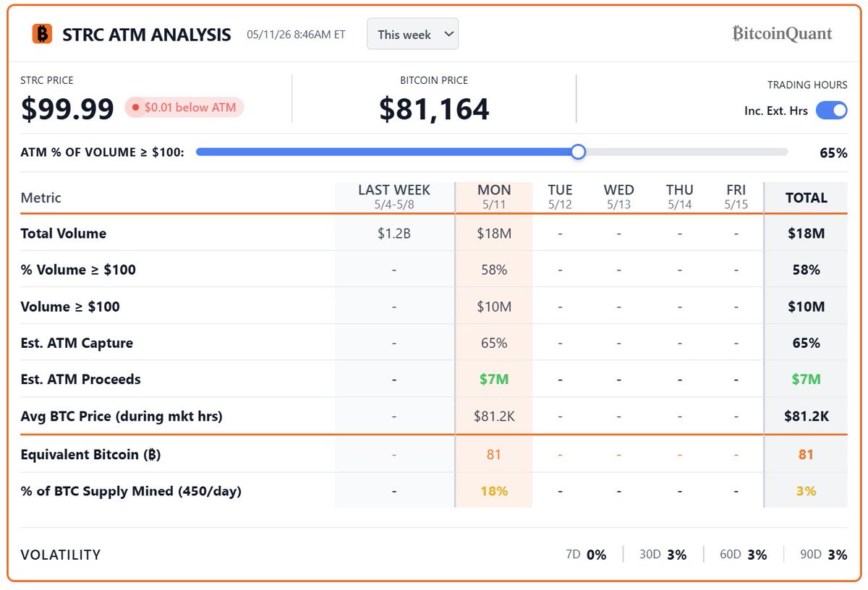
Task: Click the STRC ATM ANALYSIS title
Action: tap(147, 34)
